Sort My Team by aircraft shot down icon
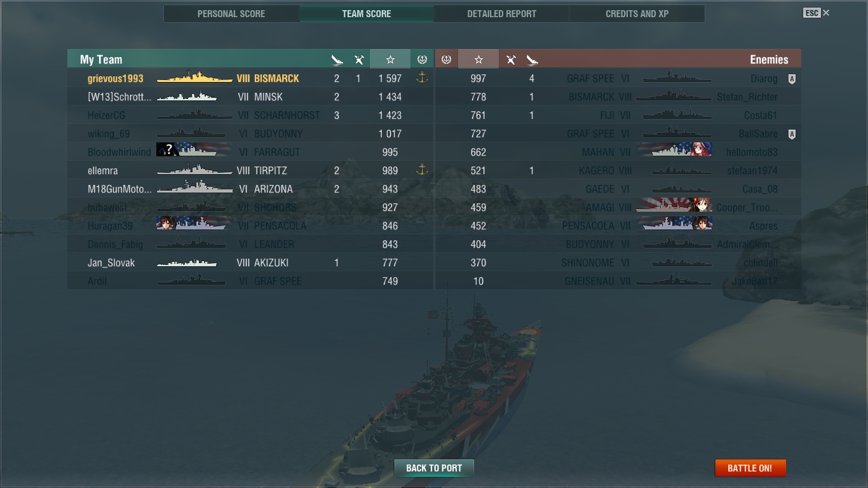The width and height of the screenshot is (868, 488). point(359,60)
